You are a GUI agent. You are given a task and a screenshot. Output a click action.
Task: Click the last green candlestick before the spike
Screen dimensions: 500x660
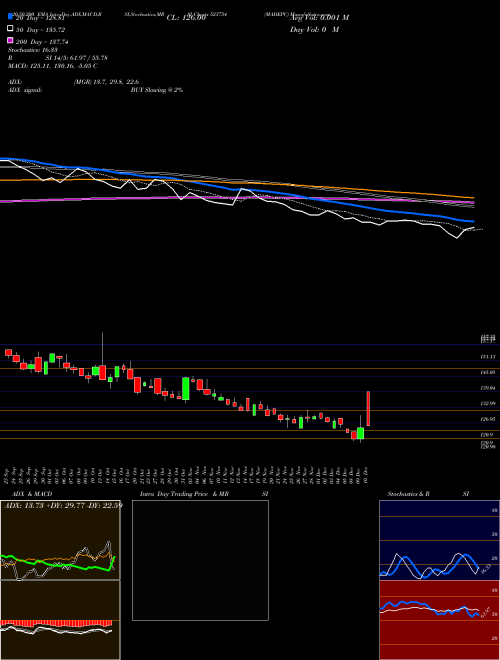point(361,433)
